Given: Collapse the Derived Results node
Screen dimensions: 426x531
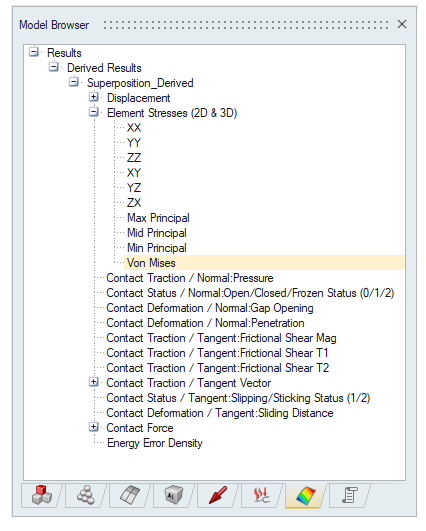Looking at the screenshot, I should [54, 67].
